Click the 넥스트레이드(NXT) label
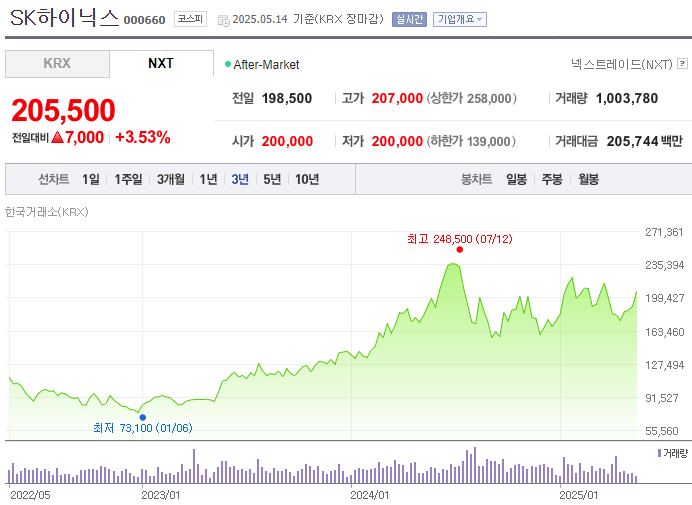Image resolution: width=692 pixels, height=505 pixels. pyautogui.click(x=621, y=64)
